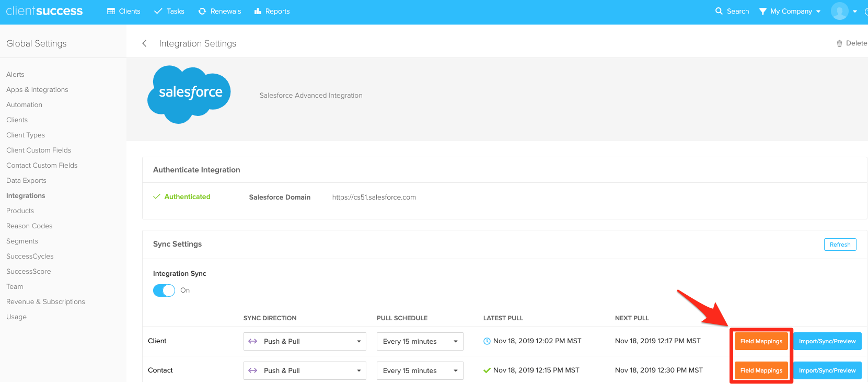This screenshot has width=868, height=384.
Task: Click the user avatar icon
Action: [840, 11]
